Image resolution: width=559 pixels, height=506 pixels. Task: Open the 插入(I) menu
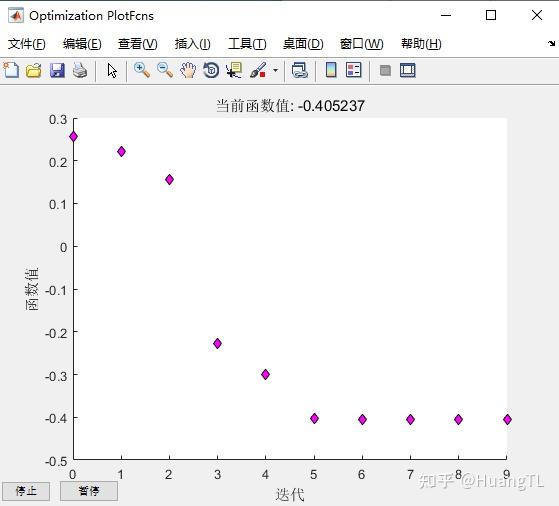(193, 44)
